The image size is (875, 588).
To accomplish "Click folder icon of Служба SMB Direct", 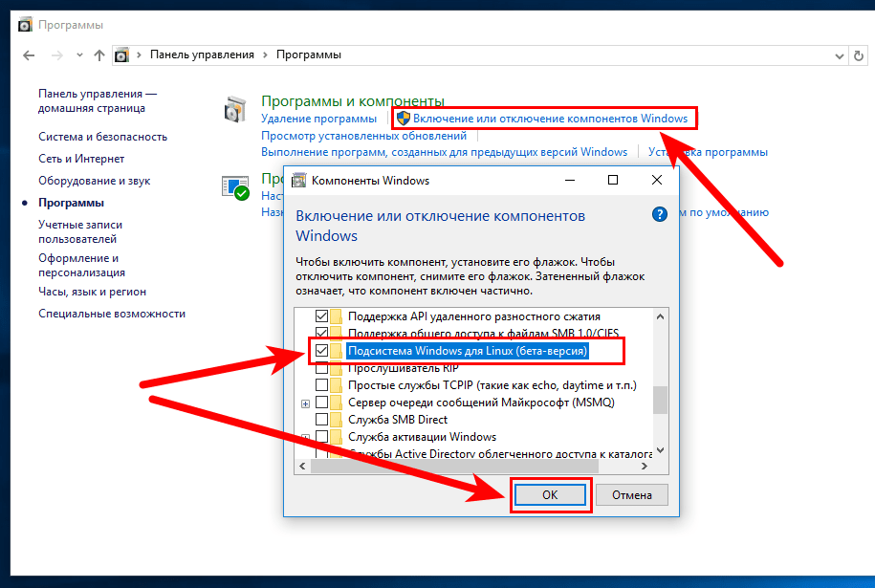I will [336, 419].
